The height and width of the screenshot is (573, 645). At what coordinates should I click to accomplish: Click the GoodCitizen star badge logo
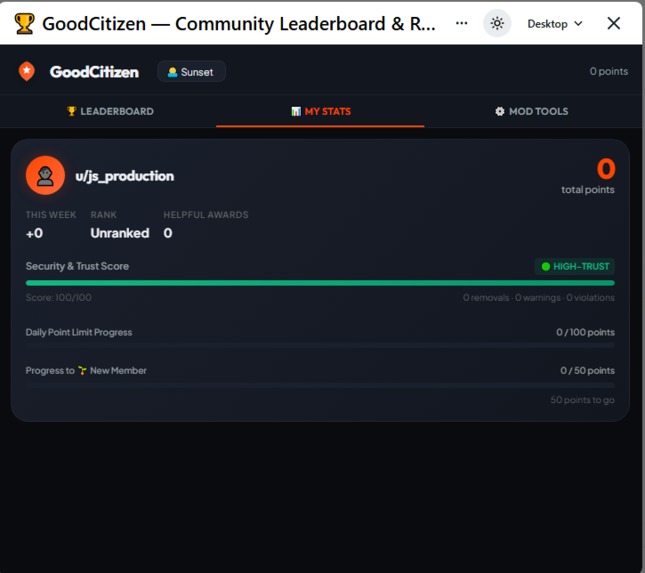pos(27,71)
